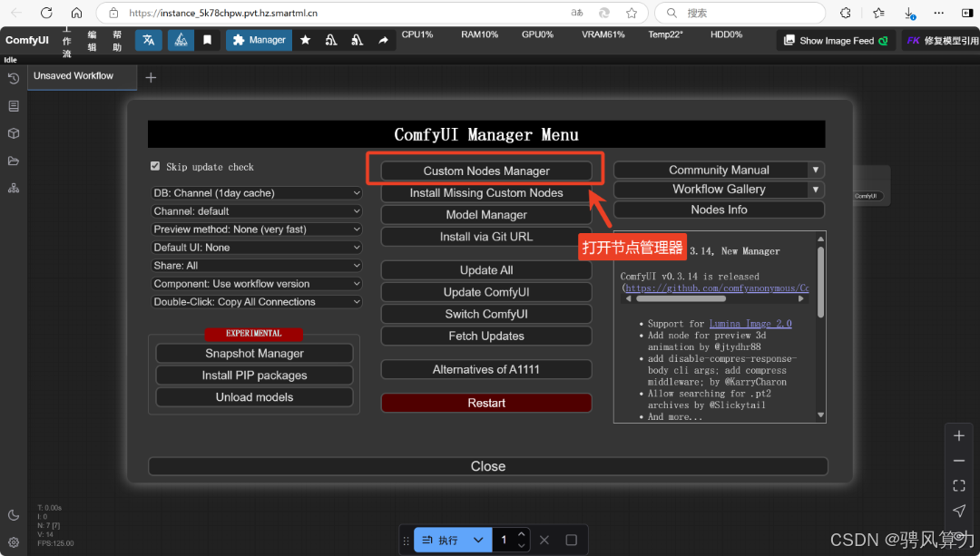This screenshot has width=980, height=556.
Task: Zoom out canvas with minus icon
Action: [x=959, y=461]
